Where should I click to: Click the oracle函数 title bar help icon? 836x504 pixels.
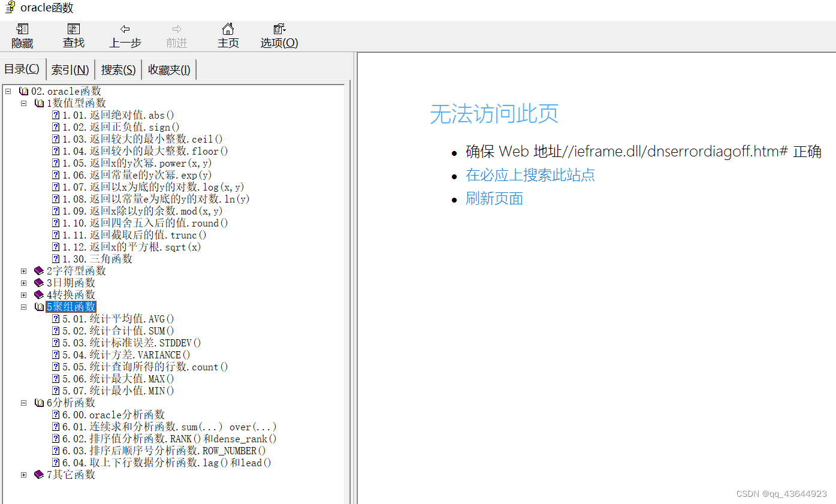click(x=10, y=7)
